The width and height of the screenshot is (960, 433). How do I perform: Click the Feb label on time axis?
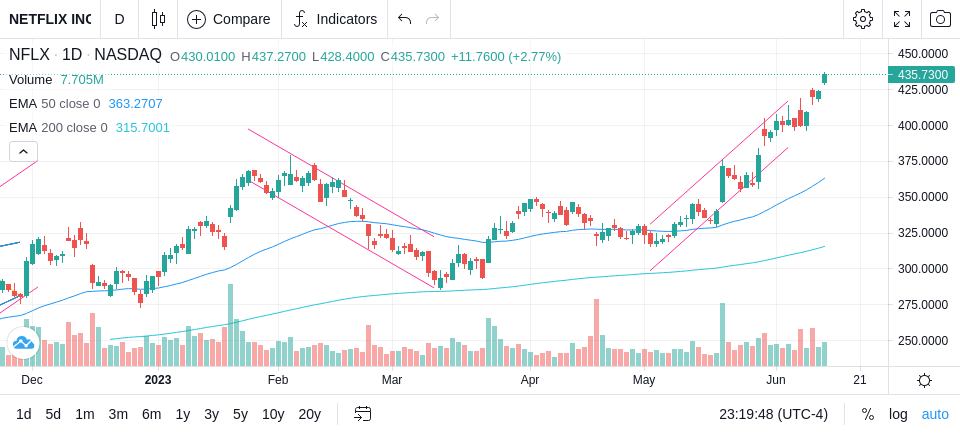277,380
